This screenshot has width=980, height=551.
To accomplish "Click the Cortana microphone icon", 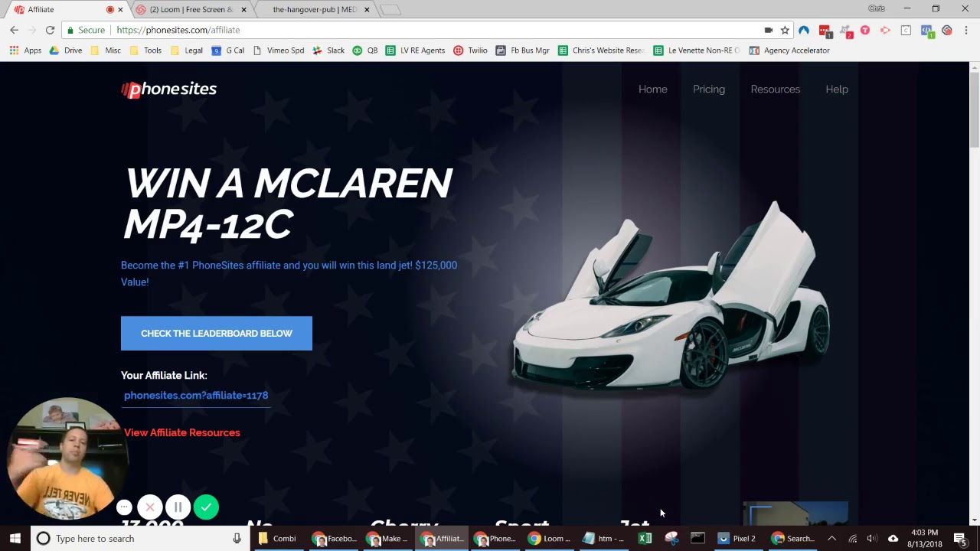I will coord(237,538).
